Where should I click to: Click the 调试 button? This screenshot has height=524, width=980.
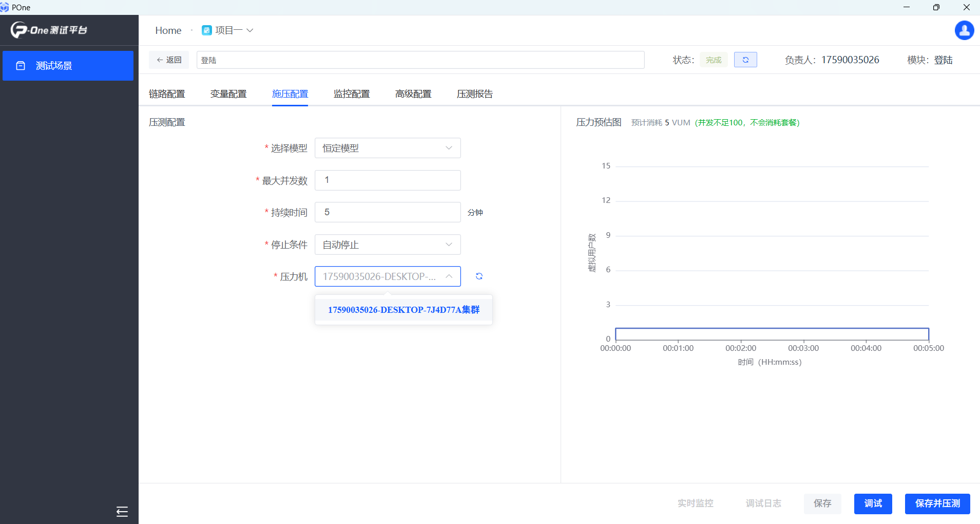click(873, 503)
